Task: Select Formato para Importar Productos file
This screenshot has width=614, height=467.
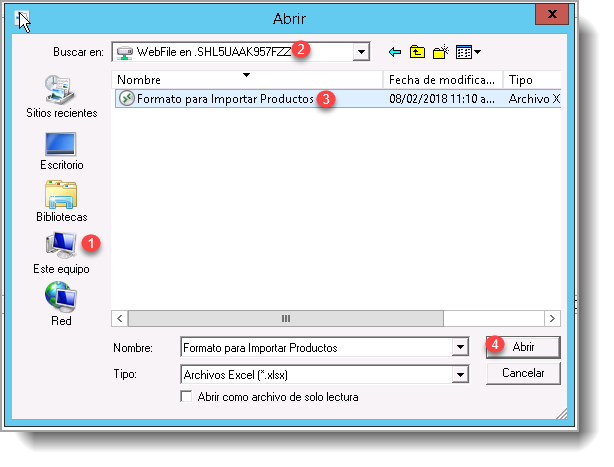Action: point(338,99)
